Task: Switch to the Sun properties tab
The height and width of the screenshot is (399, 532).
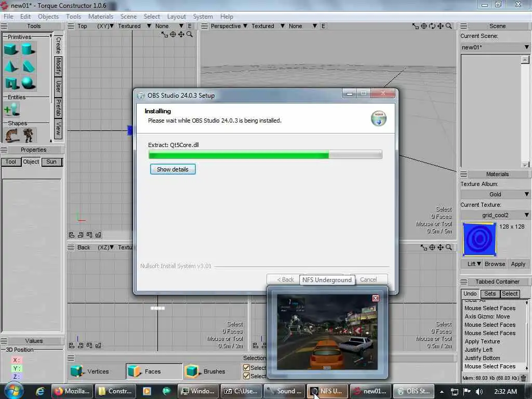Action: [51, 162]
